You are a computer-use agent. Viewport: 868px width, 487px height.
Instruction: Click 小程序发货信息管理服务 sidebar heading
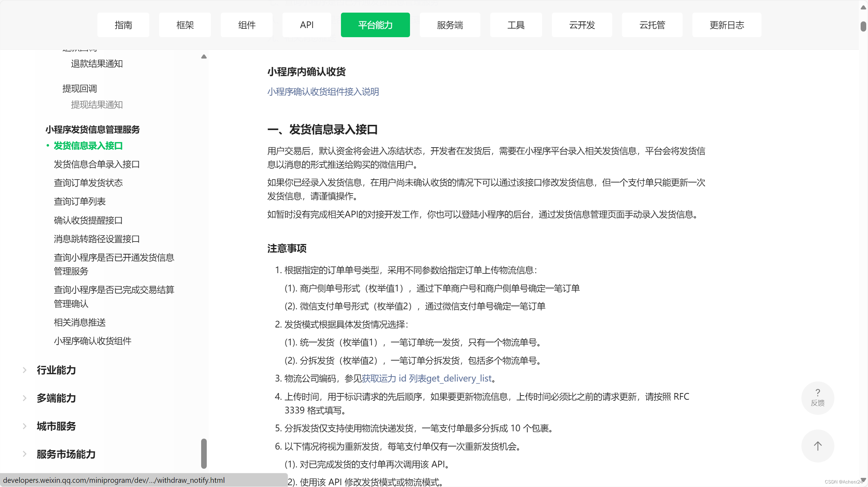pyautogui.click(x=93, y=129)
